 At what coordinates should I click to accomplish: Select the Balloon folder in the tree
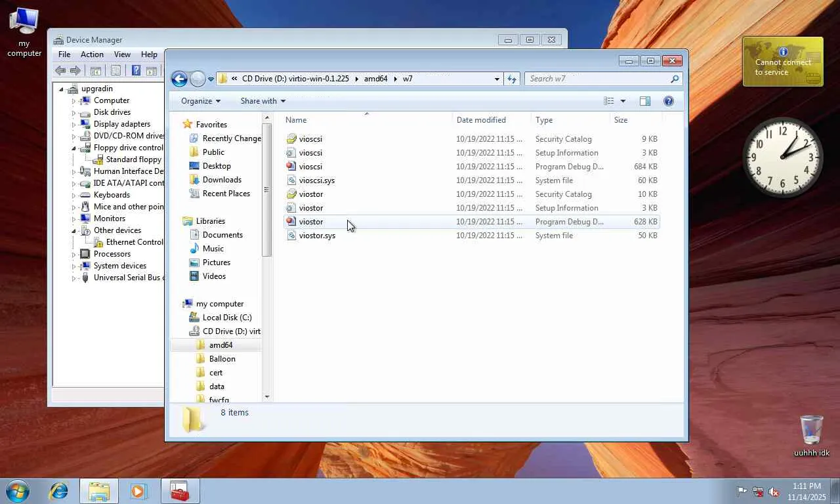coord(222,359)
